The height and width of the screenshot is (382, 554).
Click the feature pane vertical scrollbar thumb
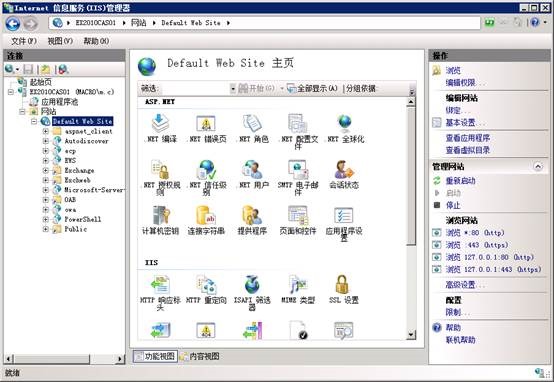pyautogui.click(x=411, y=176)
